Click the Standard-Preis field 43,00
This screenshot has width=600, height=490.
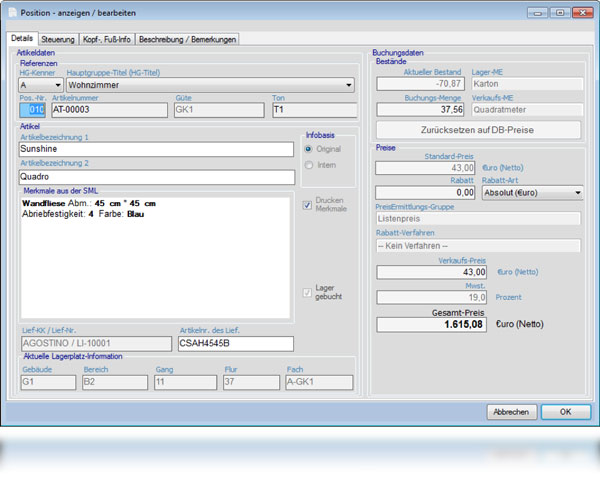point(425,168)
